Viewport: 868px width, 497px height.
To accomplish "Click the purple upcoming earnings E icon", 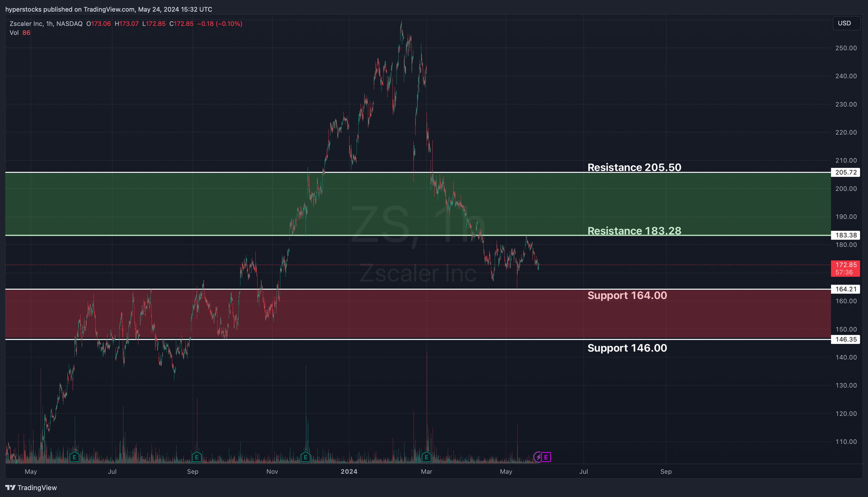I will tap(546, 457).
